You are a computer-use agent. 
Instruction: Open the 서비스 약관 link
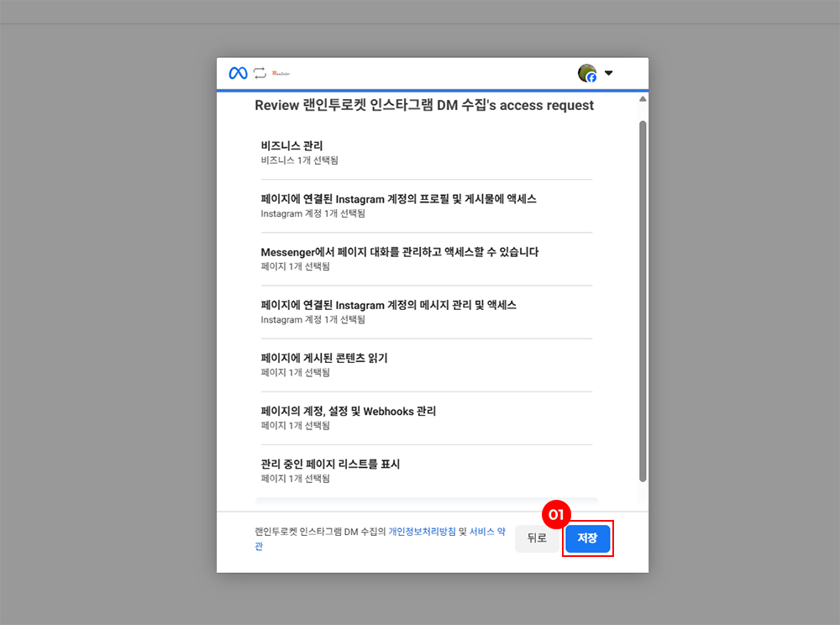point(486,532)
